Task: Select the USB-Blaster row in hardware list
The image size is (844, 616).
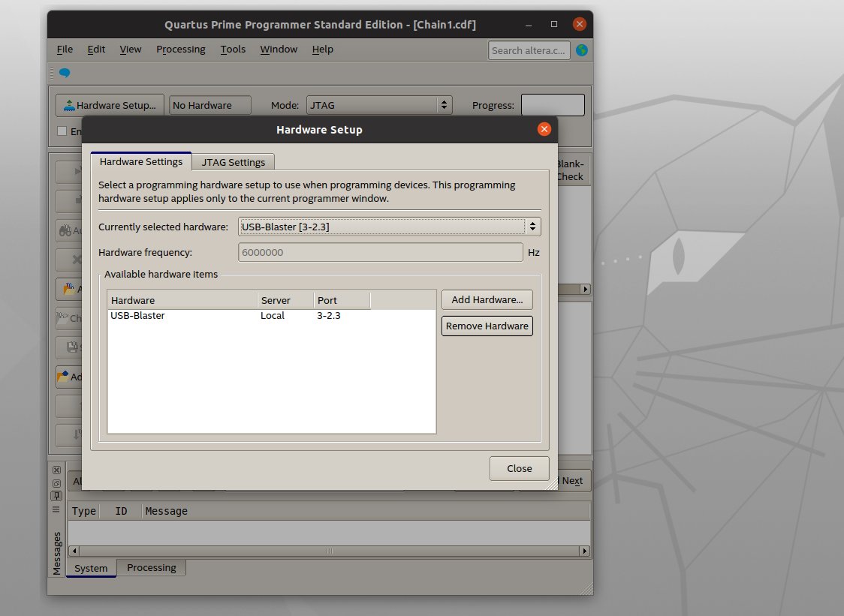Action: coord(271,316)
